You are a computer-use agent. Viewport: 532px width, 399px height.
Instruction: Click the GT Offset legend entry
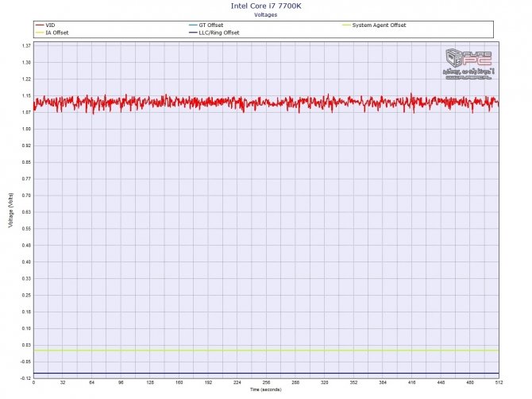click(x=206, y=25)
